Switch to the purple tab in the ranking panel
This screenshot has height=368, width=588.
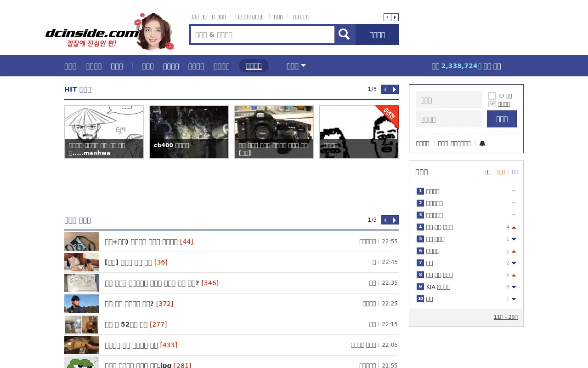[514, 172]
